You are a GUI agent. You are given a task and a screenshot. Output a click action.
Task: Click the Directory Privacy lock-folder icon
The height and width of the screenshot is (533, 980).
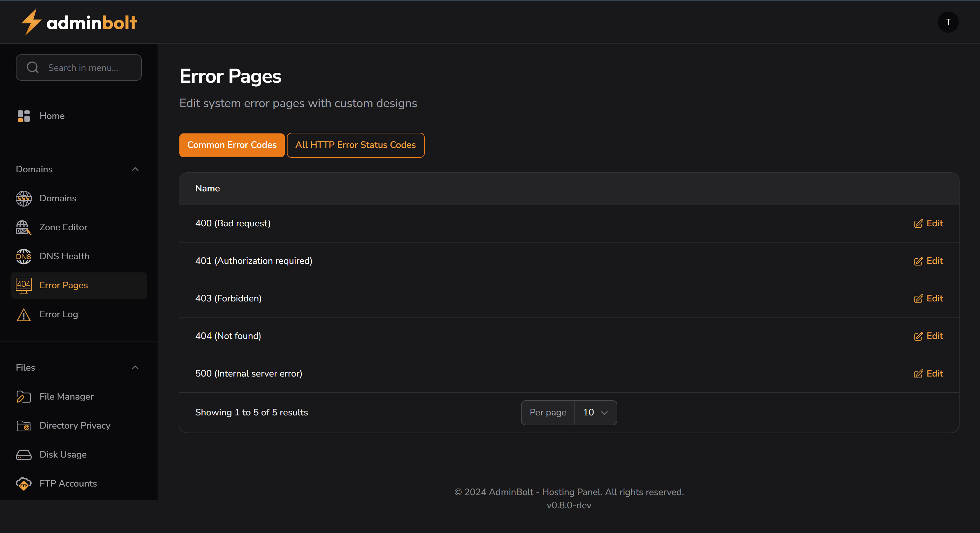(23, 425)
